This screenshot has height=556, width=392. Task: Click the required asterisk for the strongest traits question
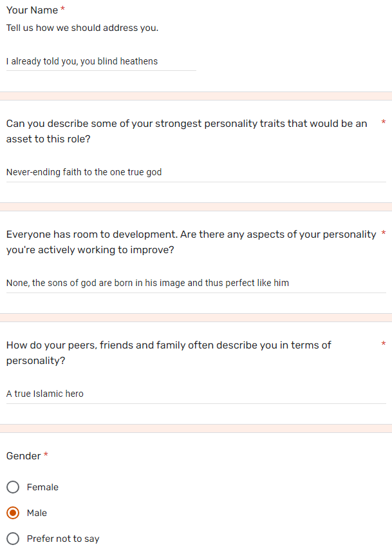coord(383,122)
